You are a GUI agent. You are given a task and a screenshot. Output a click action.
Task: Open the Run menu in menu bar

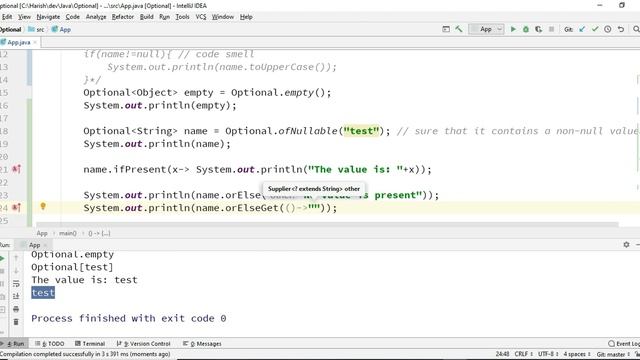(x=164, y=17)
